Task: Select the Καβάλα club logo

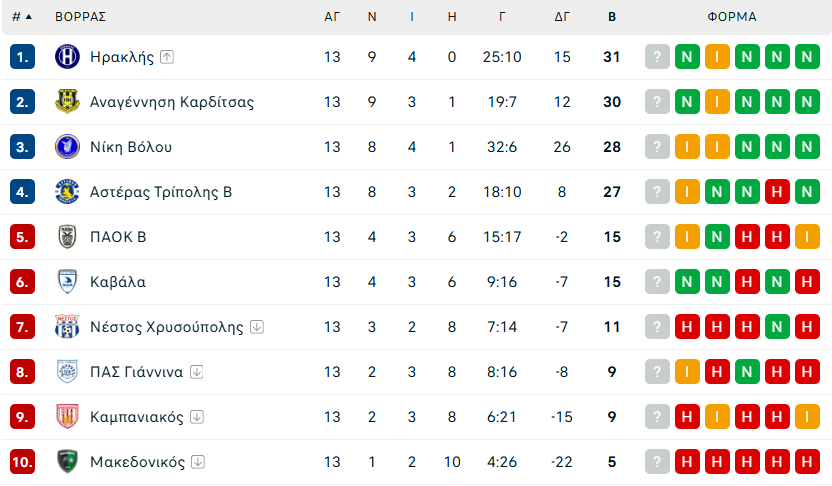Action: coord(66,282)
